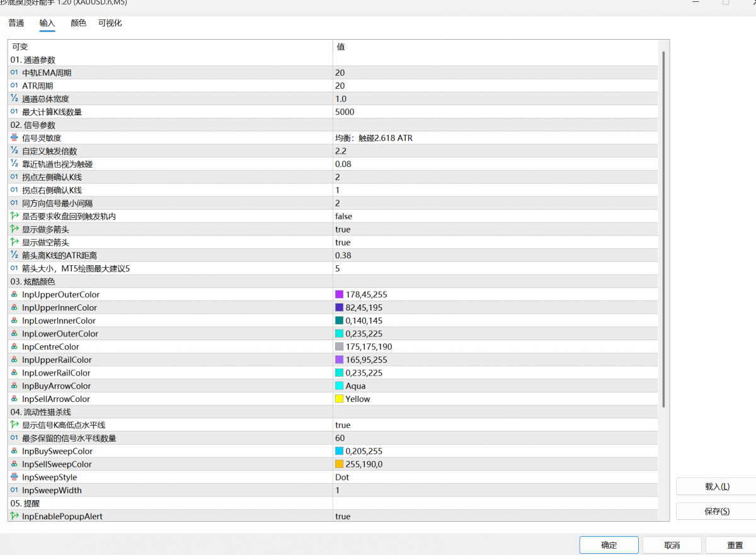Click the integer icon beside 最大计算K线数量

(x=14, y=112)
